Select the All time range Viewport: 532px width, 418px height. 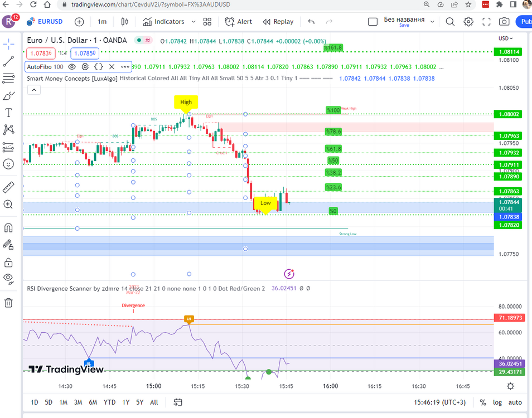click(154, 402)
